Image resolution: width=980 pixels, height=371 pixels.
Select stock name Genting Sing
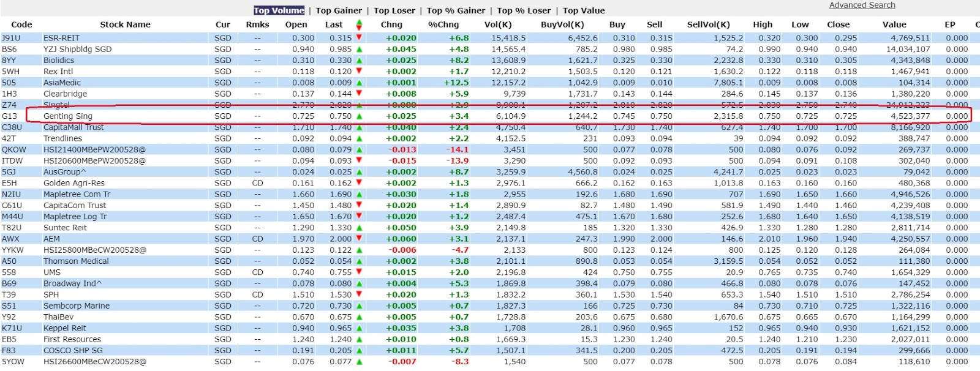coord(67,116)
